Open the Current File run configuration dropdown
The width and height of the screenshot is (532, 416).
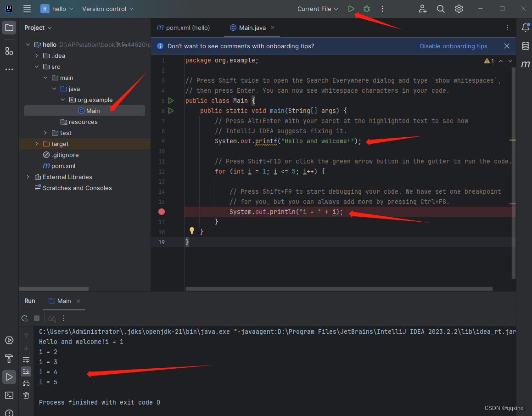click(318, 9)
